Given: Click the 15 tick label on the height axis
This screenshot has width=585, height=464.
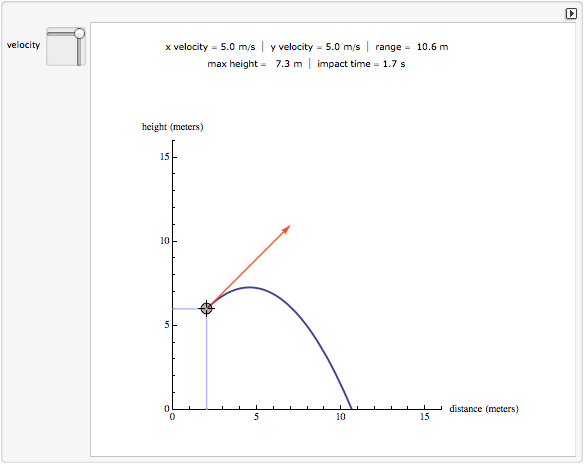Looking at the screenshot, I should tap(165, 157).
